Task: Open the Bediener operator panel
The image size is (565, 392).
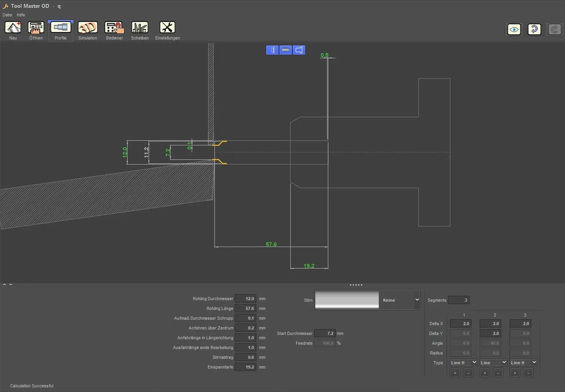Action: (114, 28)
